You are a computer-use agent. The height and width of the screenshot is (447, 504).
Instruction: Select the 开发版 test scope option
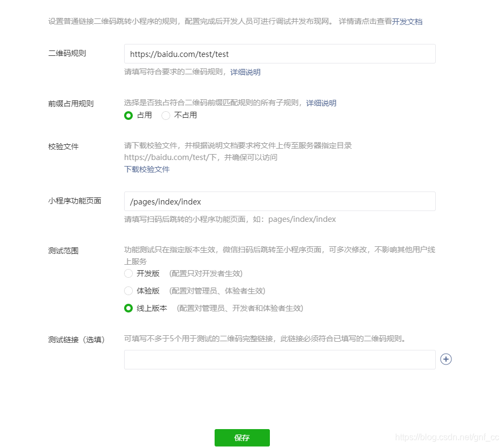click(128, 273)
